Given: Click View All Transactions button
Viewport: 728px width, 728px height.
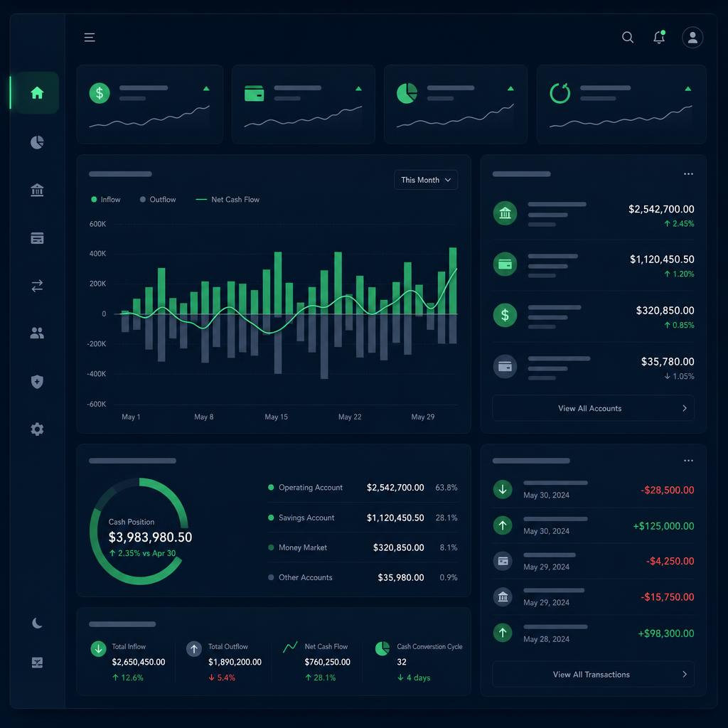Looking at the screenshot, I should (x=594, y=674).
